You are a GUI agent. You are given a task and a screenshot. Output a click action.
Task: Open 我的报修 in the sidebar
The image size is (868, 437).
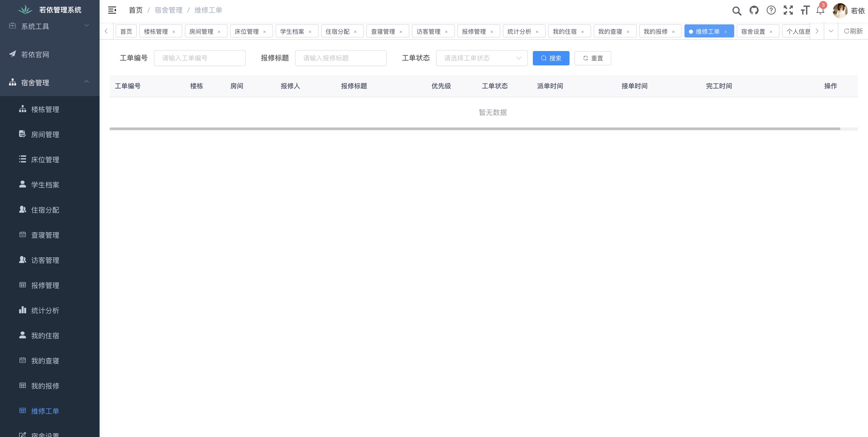point(50,385)
